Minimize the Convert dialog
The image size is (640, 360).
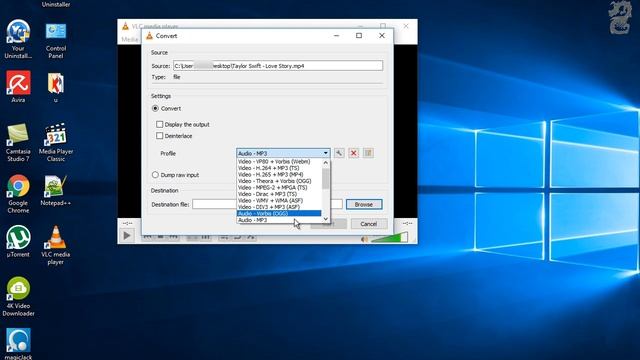[x=336, y=36]
